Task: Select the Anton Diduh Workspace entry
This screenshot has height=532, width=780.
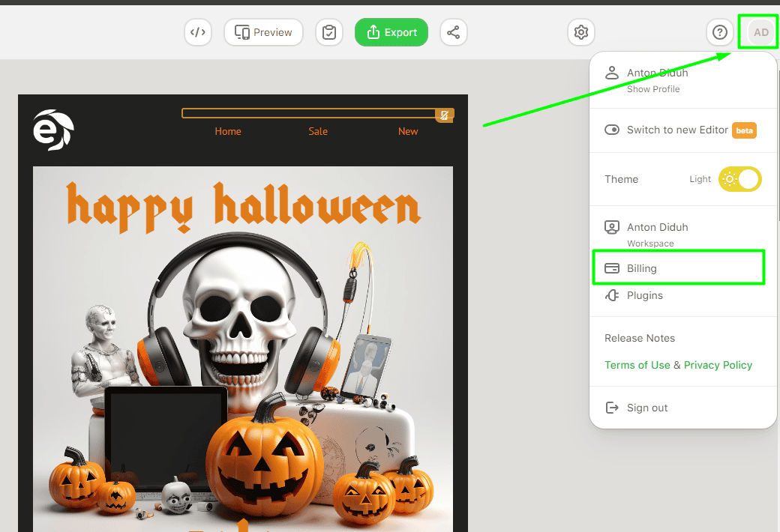Action: 655,234
